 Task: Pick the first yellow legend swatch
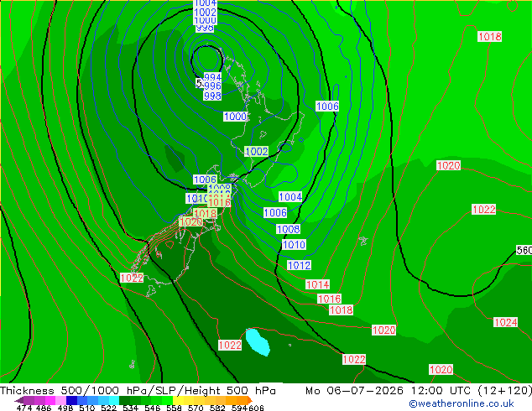pyautogui.click(x=178, y=400)
